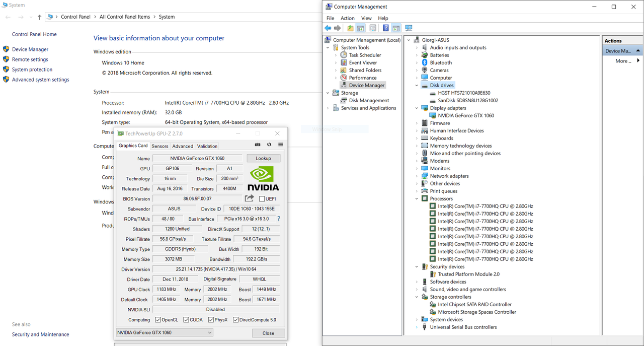Screen dimensions: 644x346
Task: Open Advanced system settings link
Action: coord(41,80)
